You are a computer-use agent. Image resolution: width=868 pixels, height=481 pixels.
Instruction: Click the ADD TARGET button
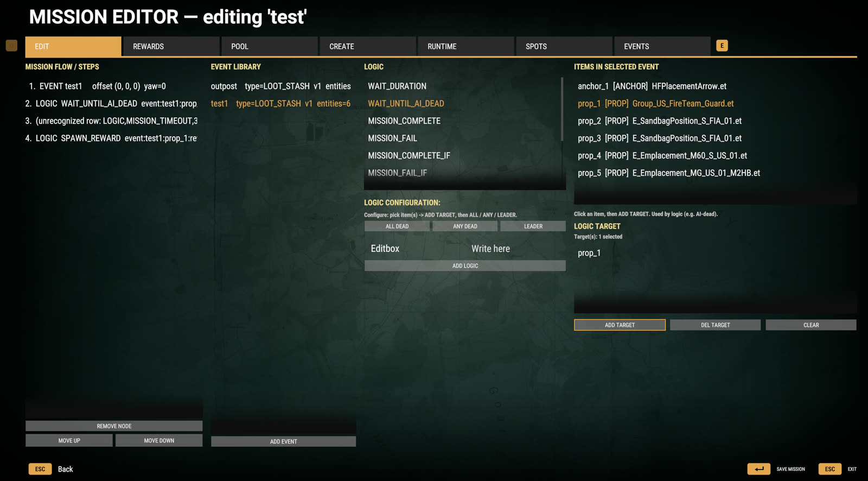(620, 325)
